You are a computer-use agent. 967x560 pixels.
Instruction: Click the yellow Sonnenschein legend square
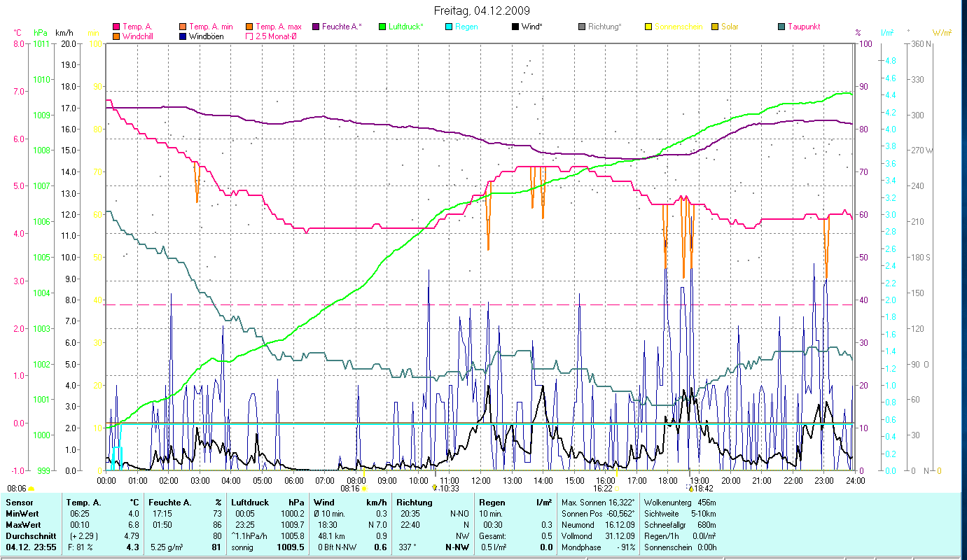(648, 27)
